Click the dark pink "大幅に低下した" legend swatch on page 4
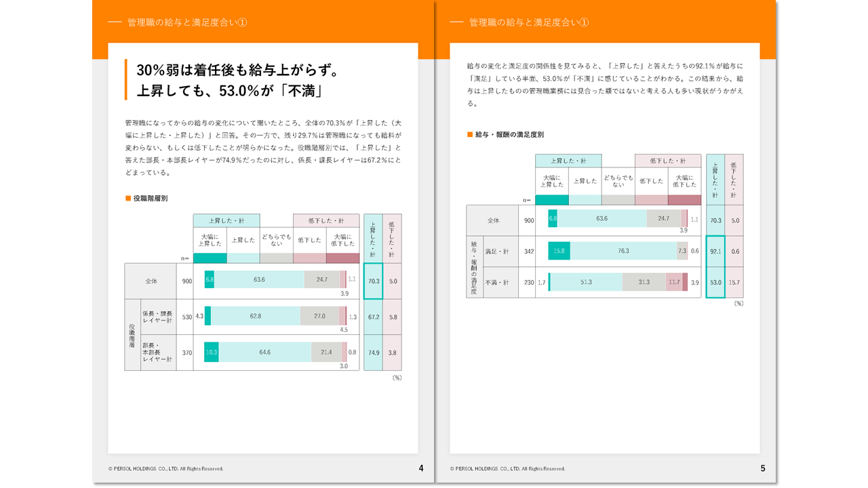Viewport: 868px width, 488px height. click(342, 258)
